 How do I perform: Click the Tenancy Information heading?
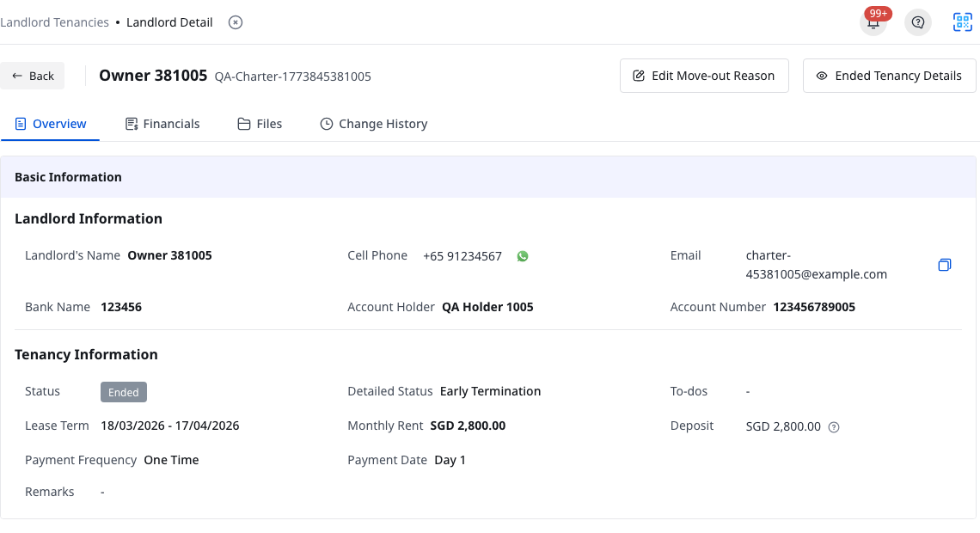86,355
